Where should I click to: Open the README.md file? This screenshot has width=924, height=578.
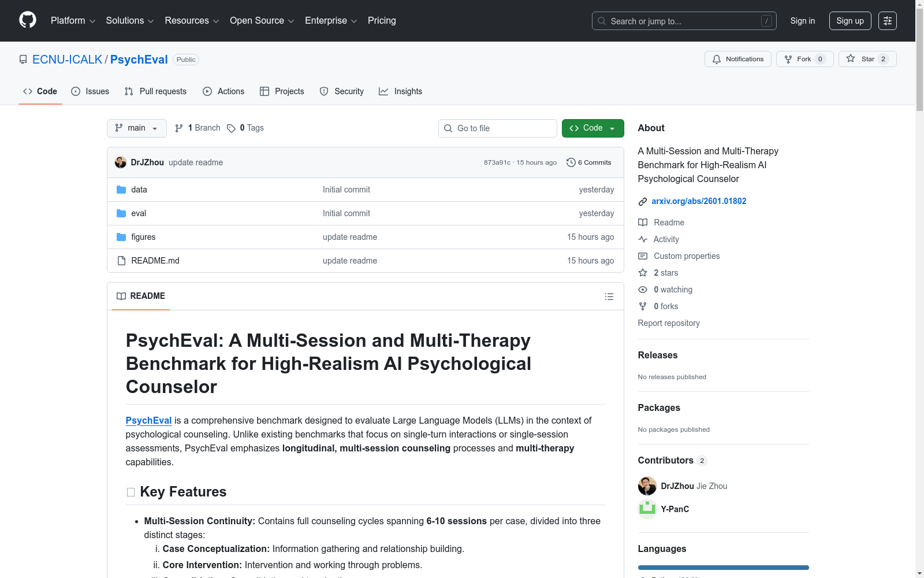point(155,261)
